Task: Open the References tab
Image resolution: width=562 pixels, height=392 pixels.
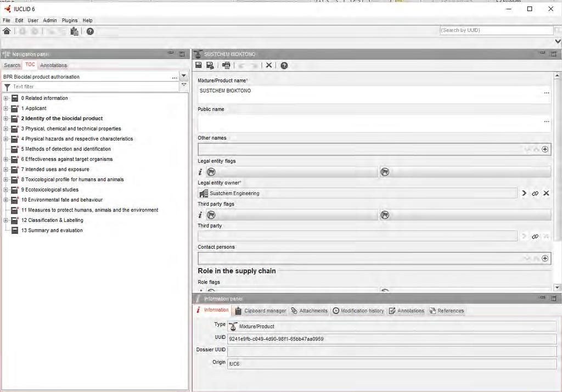Action: (447, 311)
